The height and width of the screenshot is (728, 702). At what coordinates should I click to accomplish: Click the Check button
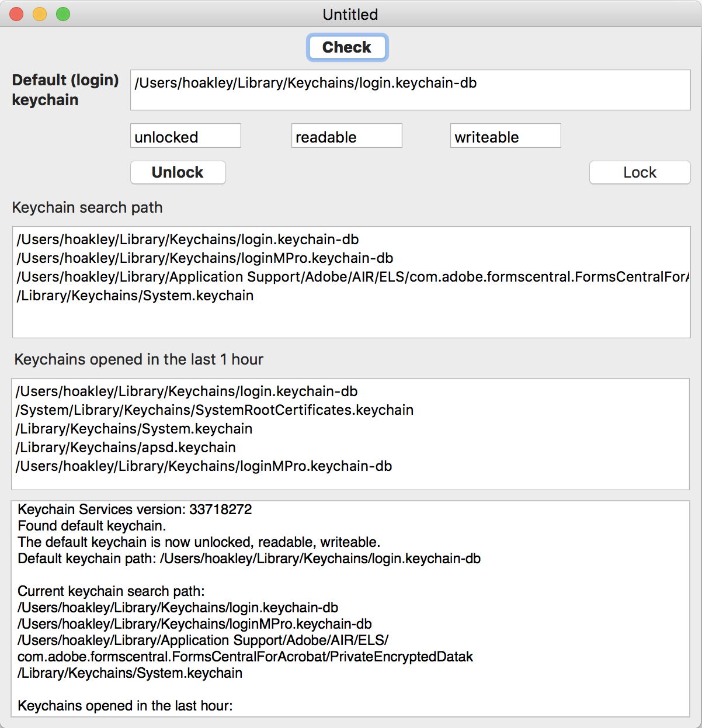(347, 47)
